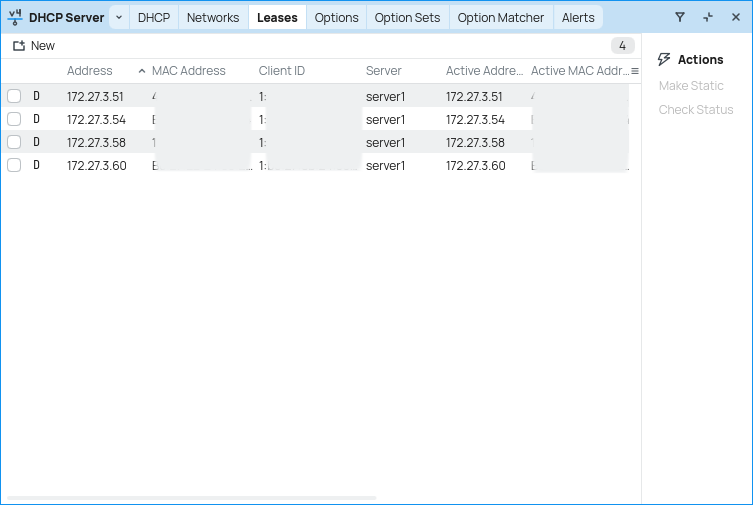753x505 pixels.
Task: Click the DHCP Server network icon
Action: (x=15, y=18)
